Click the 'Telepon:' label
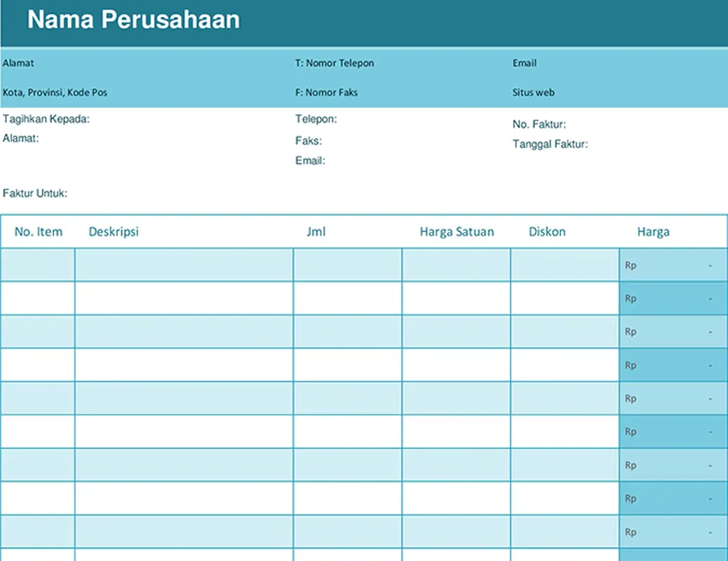728x561 pixels. pyautogui.click(x=316, y=119)
